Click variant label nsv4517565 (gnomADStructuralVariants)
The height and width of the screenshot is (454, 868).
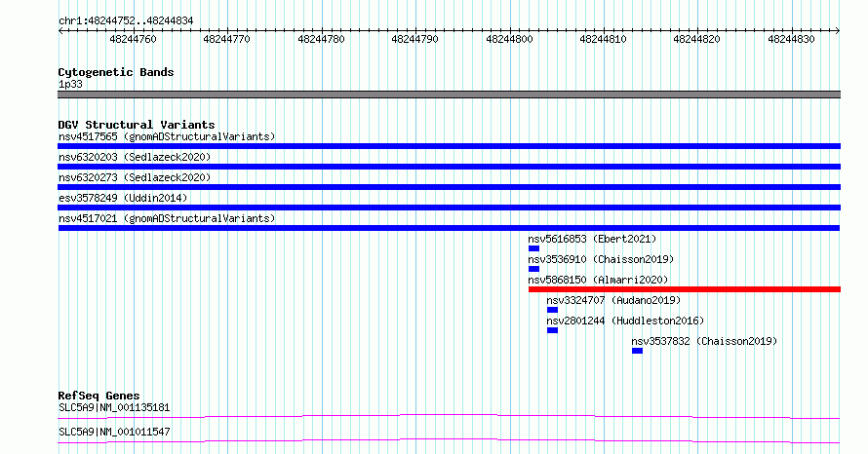(x=166, y=136)
